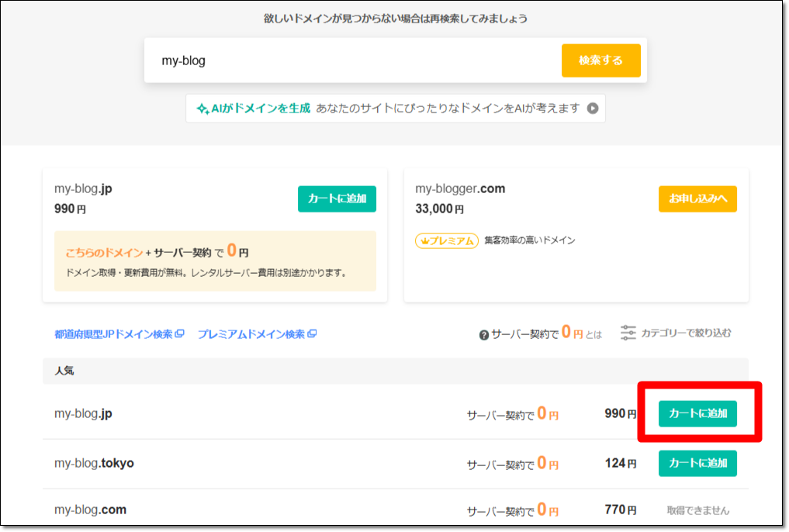The height and width of the screenshot is (532, 789).
Task: Open the プレミアムドメイン検索 link
Action: coord(251,334)
